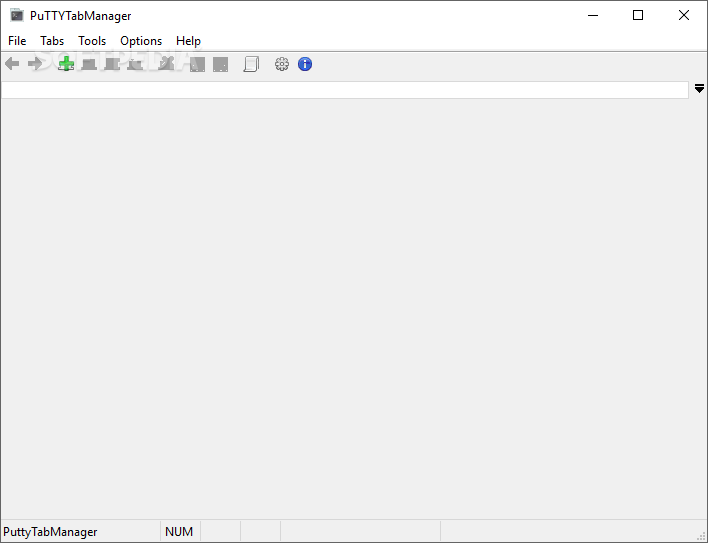Click the grey icon right of the green plus
708x543 pixels.
pyautogui.click(x=89, y=64)
